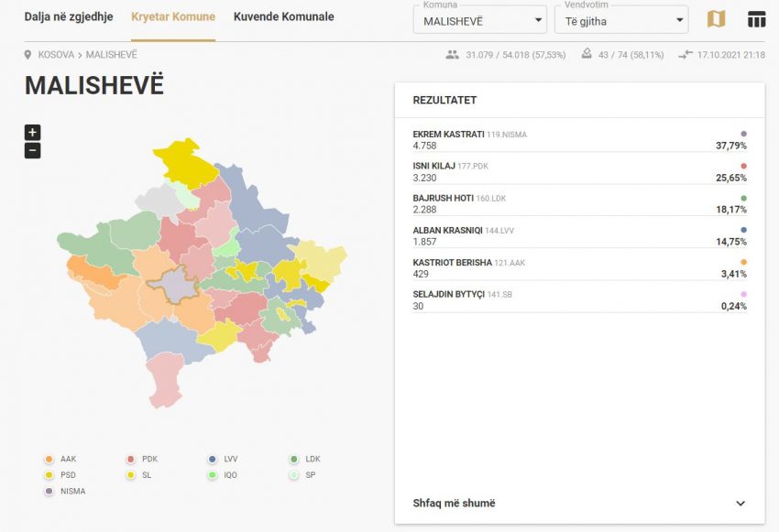The image size is (779, 532).
Task: Select the Kryetar Komune tab
Action: tap(173, 17)
